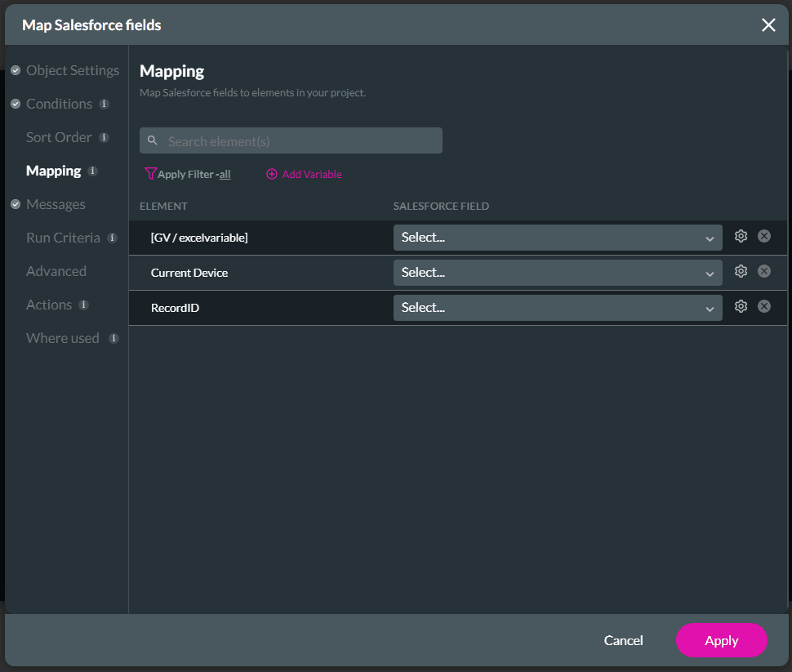
Task: Click the search elements input field
Action: 290,140
